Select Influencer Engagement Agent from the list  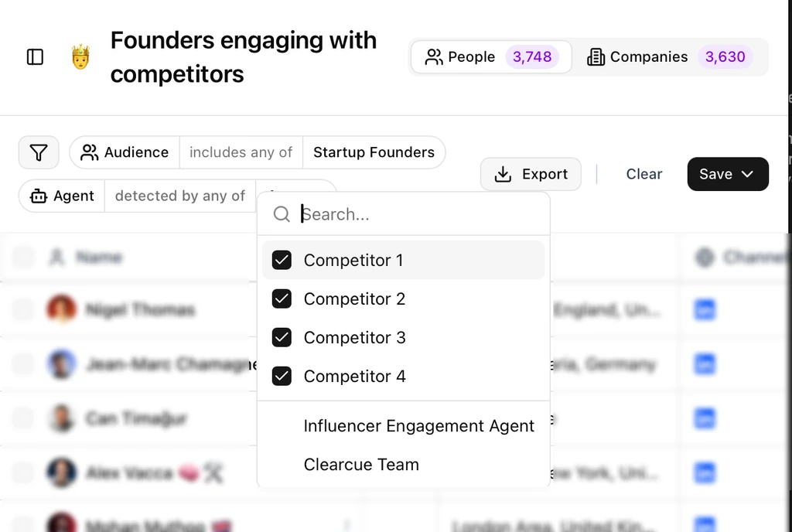pyautogui.click(x=419, y=425)
